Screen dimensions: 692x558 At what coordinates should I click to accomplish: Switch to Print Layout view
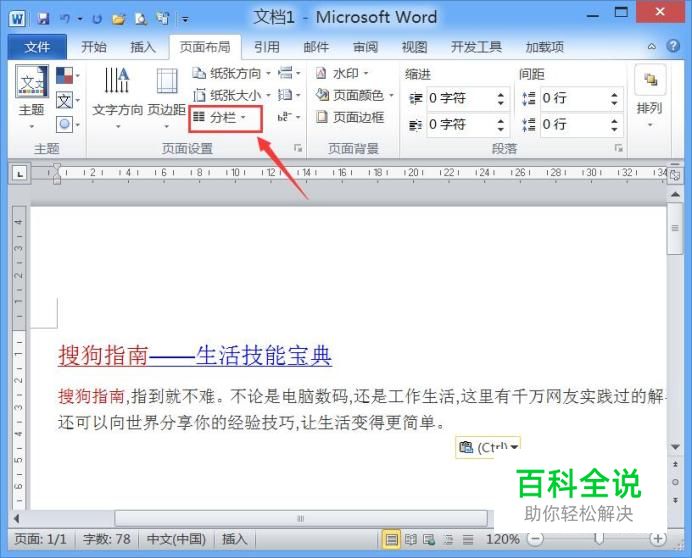pyautogui.click(x=391, y=539)
